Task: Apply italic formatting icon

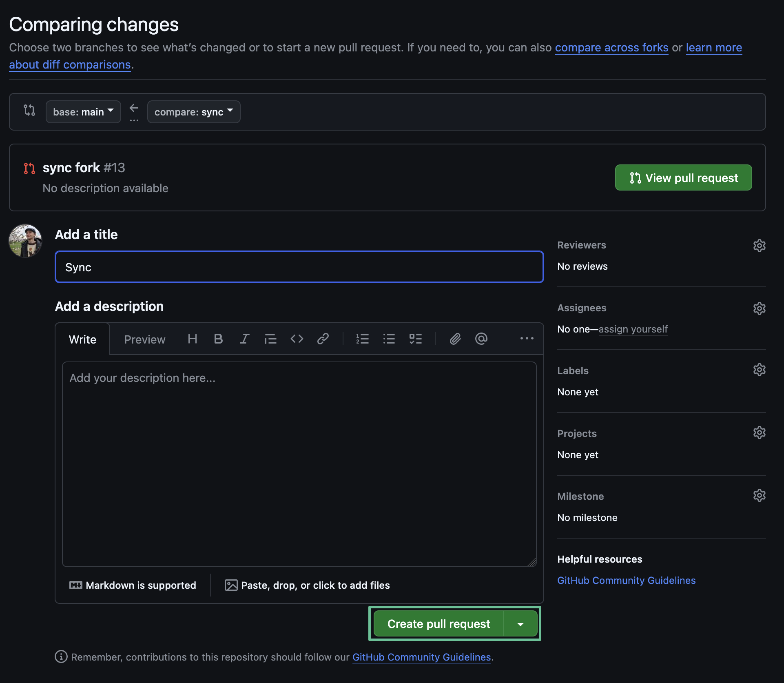Action: point(244,339)
